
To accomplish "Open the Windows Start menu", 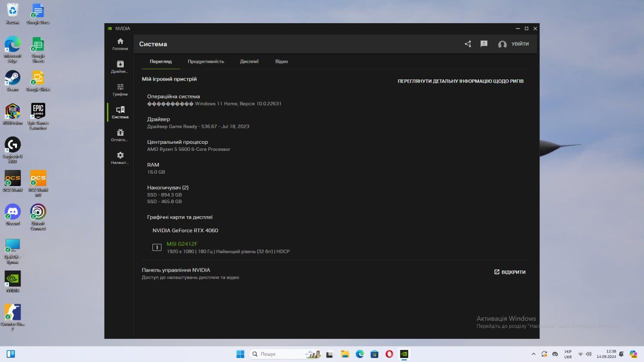I will pyautogui.click(x=240, y=354).
